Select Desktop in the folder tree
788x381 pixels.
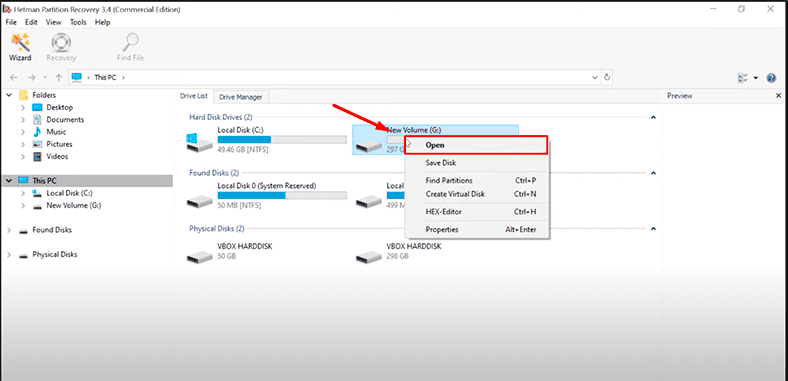tap(59, 108)
